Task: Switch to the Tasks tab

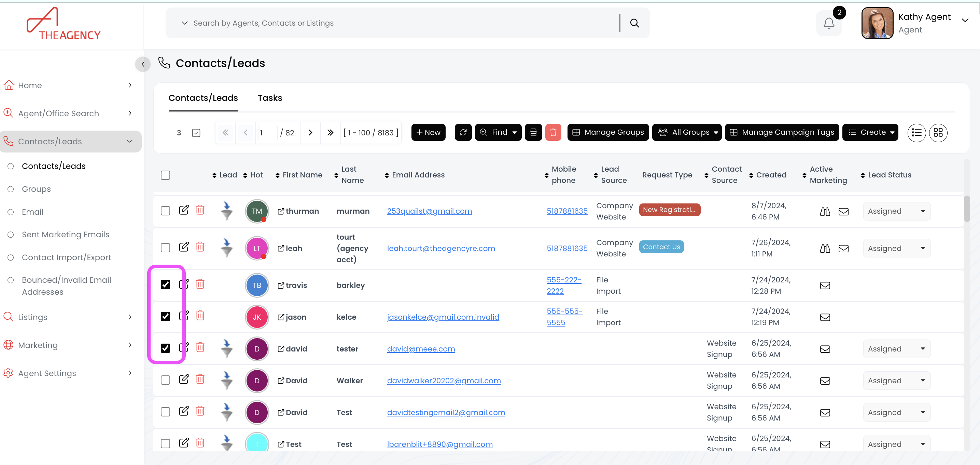Action: coord(270,98)
